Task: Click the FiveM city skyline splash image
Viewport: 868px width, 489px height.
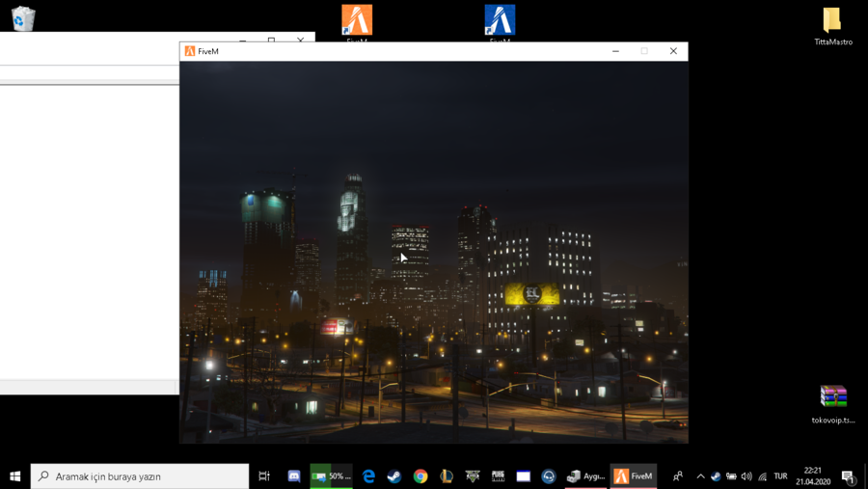Action: click(434, 252)
